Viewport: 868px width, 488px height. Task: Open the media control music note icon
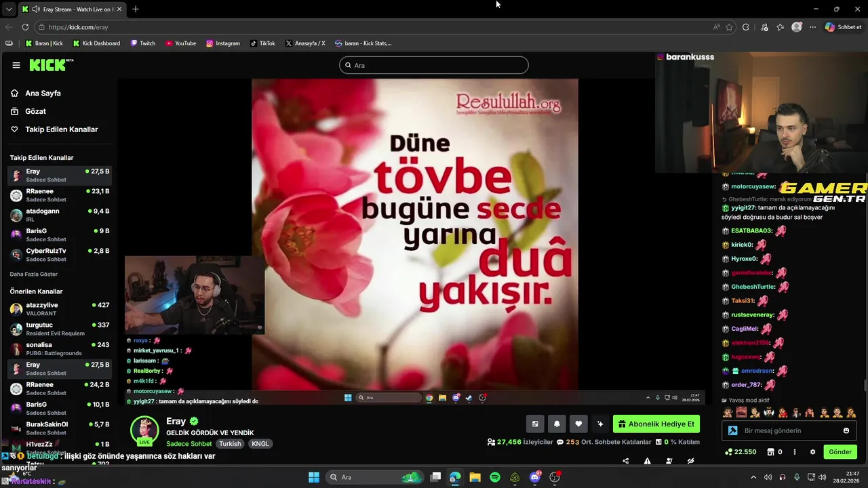[x=764, y=27]
